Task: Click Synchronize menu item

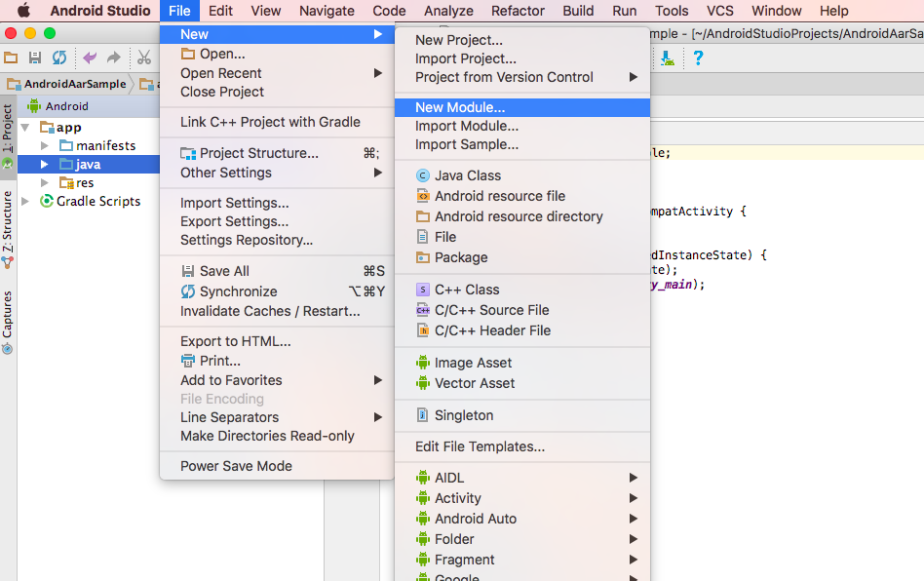Action: [x=277, y=291]
